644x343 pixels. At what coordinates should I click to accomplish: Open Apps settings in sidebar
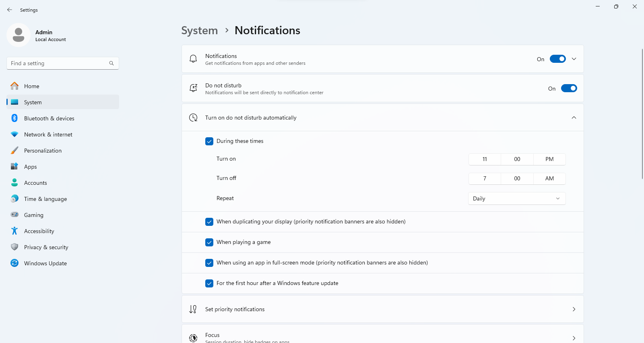pos(63,166)
